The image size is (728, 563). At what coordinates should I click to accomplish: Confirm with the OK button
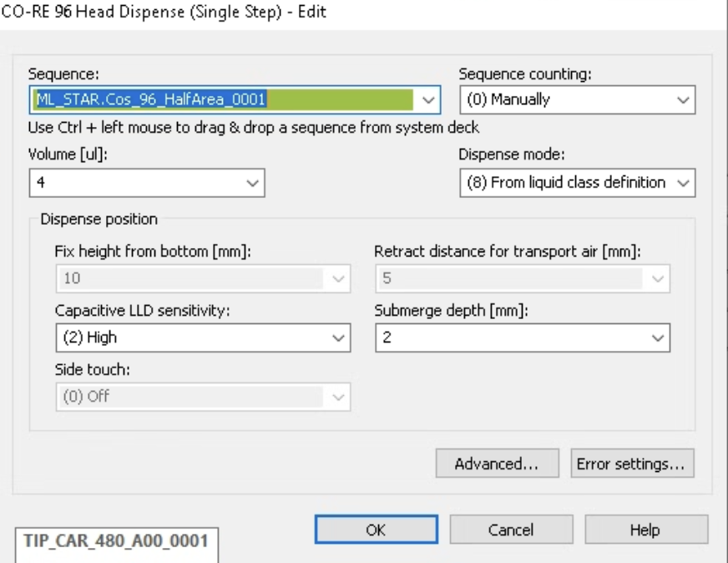pos(376,530)
